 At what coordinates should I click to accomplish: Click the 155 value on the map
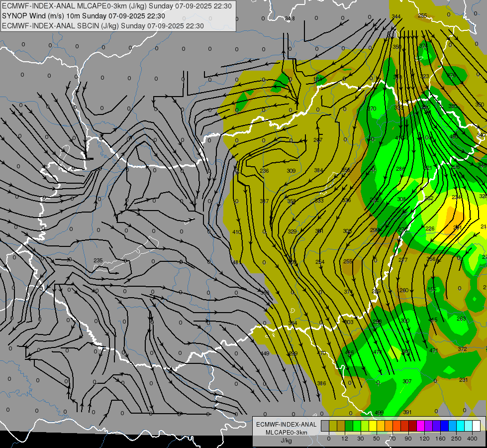click(432, 289)
